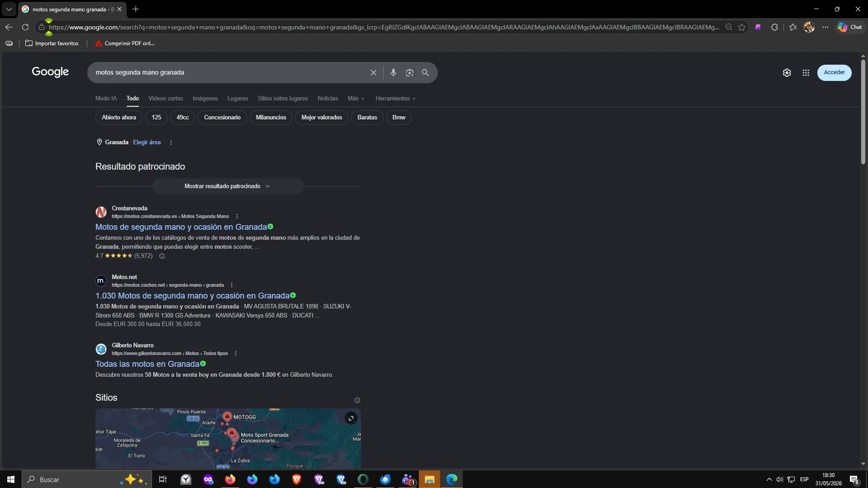The image size is (868, 488).
Task: Open volume control in system tray
Action: (x=780, y=479)
